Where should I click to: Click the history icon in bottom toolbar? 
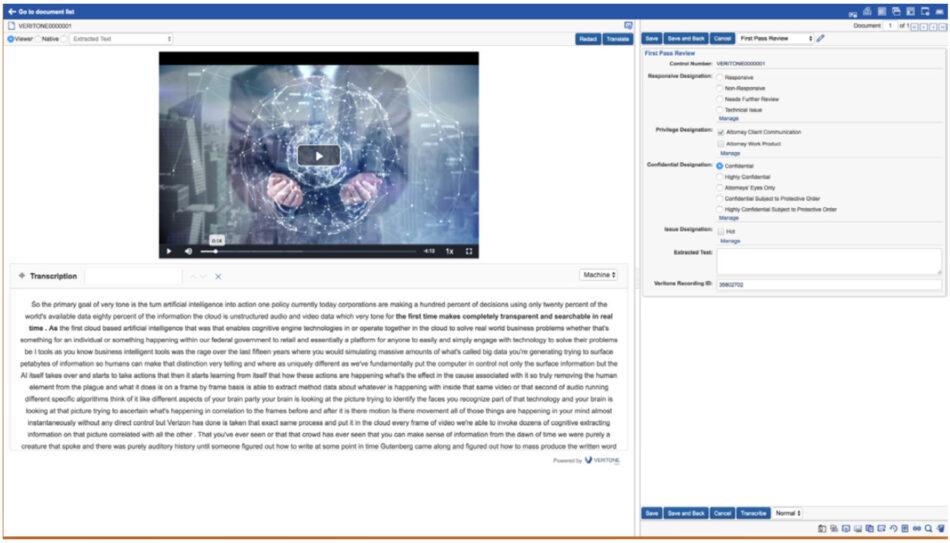tap(893, 528)
